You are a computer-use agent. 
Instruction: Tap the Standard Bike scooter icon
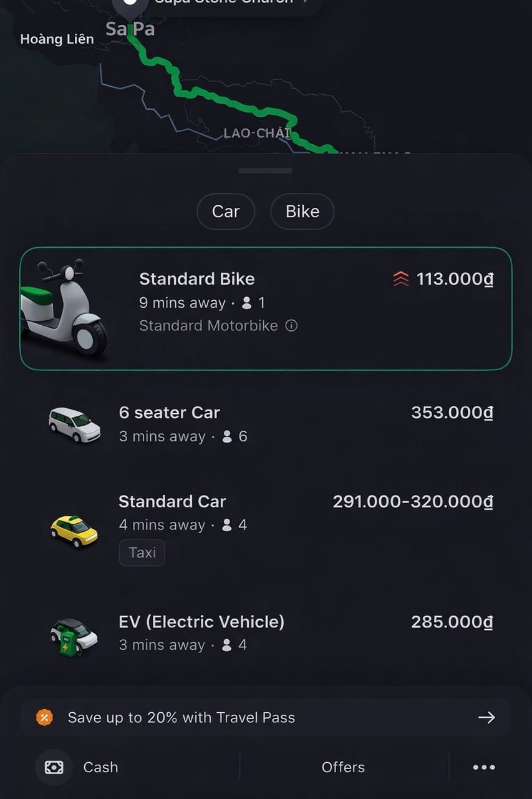[x=64, y=307]
